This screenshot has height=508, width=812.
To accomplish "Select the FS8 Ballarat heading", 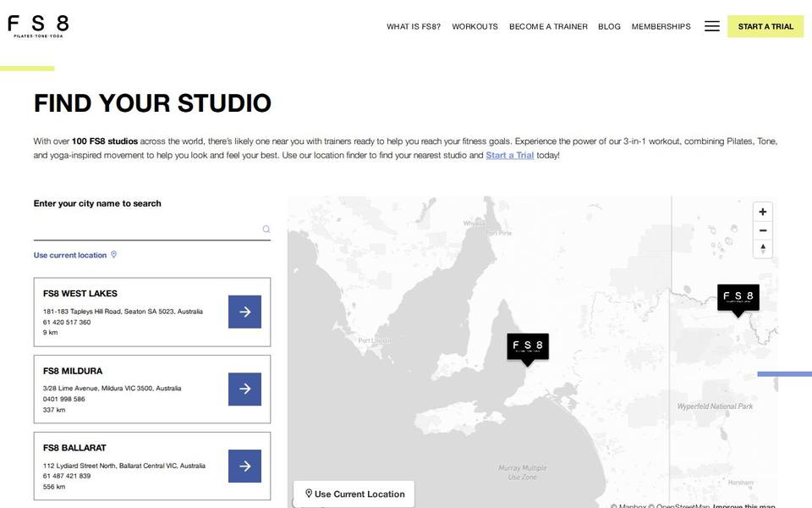I will tap(74, 448).
